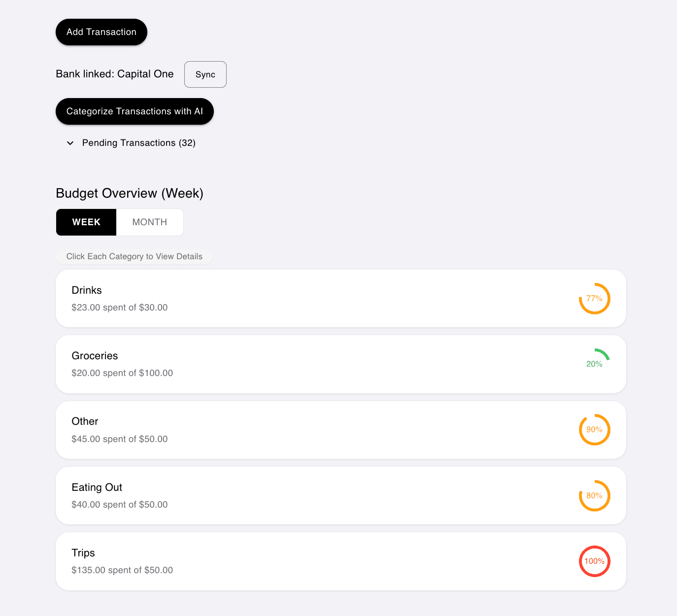The image size is (677, 616).
Task: Click the Eating Out 80% progress ring
Action: tap(594, 496)
